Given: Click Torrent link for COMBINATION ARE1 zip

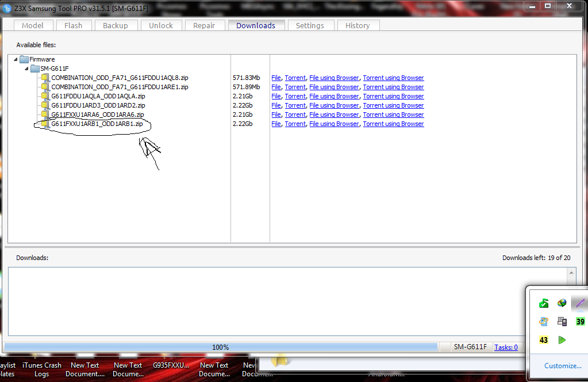Looking at the screenshot, I should (295, 87).
